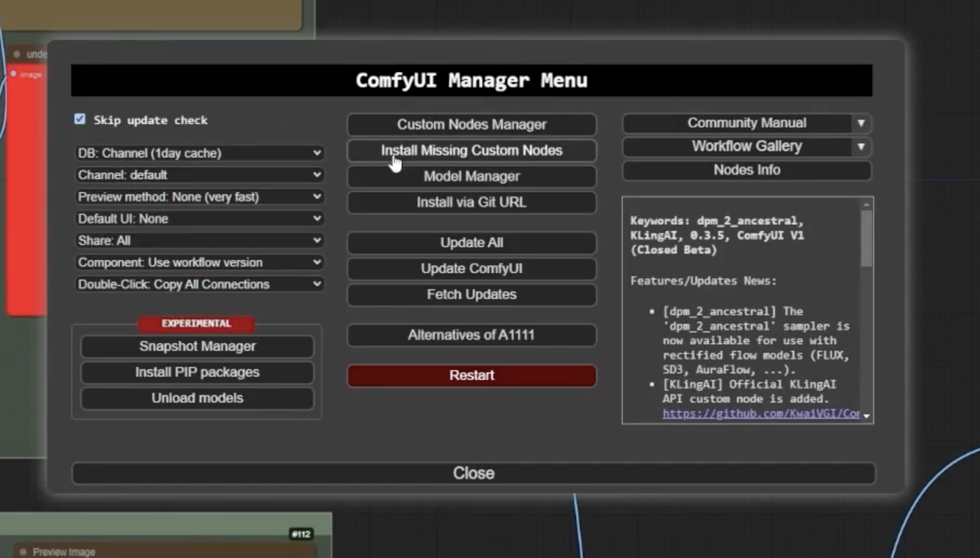The width and height of the screenshot is (980, 558).
Task: Open the Model Manager
Action: tap(472, 176)
